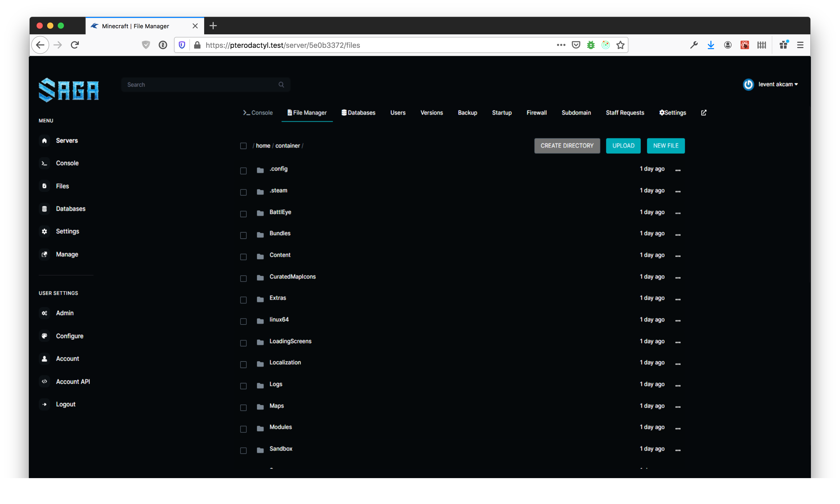This screenshot has width=840, height=504.
Task: Click the New File button
Action: pyautogui.click(x=665, y=146)
